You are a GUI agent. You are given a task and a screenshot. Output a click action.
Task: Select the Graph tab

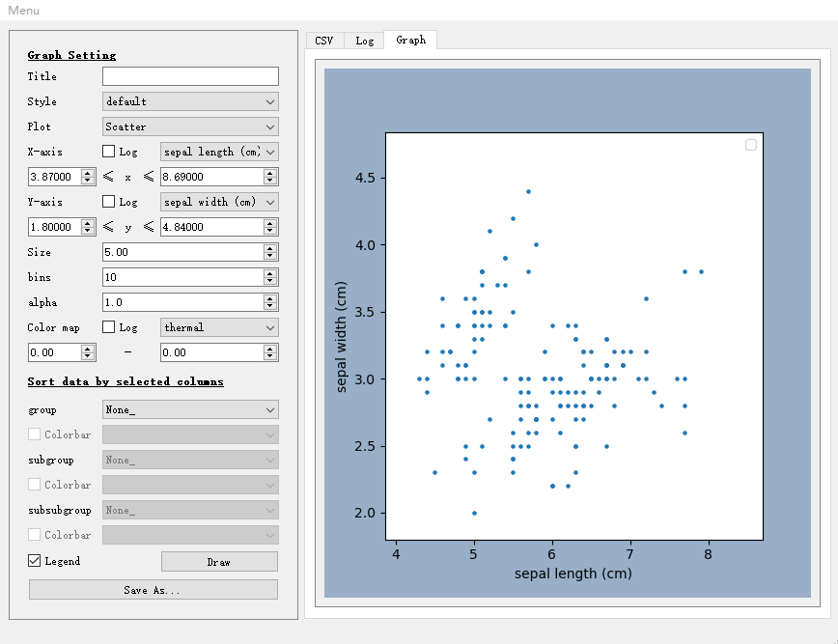(410, 40)
